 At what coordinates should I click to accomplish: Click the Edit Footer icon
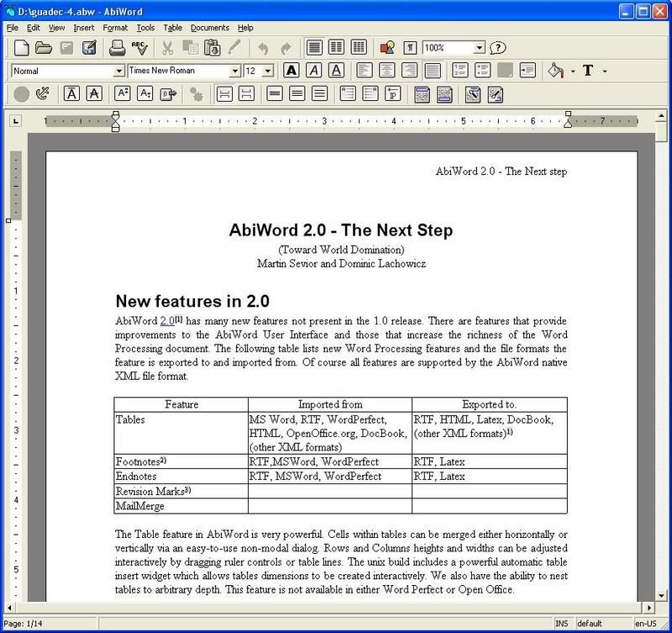(444, 94)
